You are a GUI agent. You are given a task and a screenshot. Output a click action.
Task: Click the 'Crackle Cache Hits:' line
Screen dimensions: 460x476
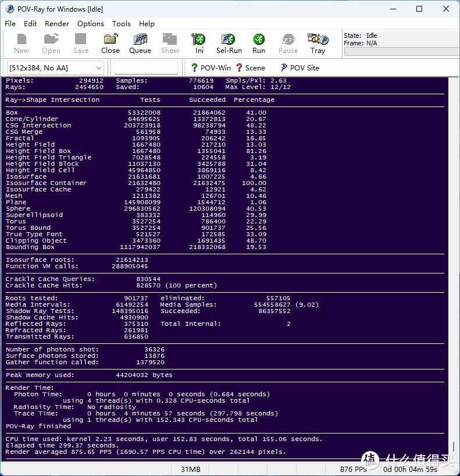(x=111, y=285)
